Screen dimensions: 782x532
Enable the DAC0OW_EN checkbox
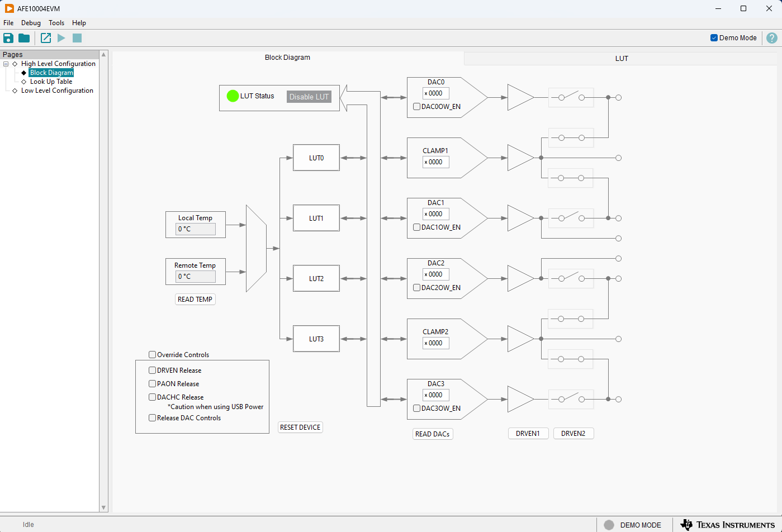click(417, 107)
